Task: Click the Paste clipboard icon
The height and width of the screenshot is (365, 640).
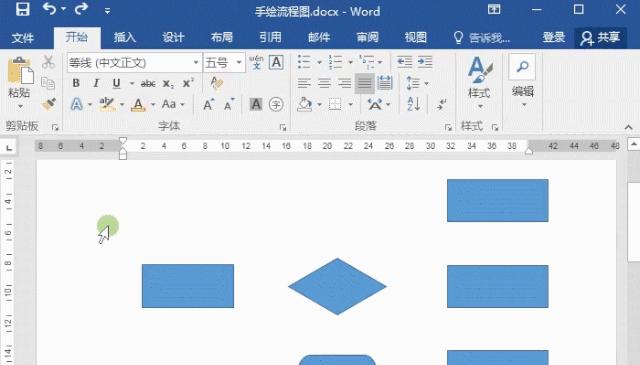Action: click(x=20, y=70)
